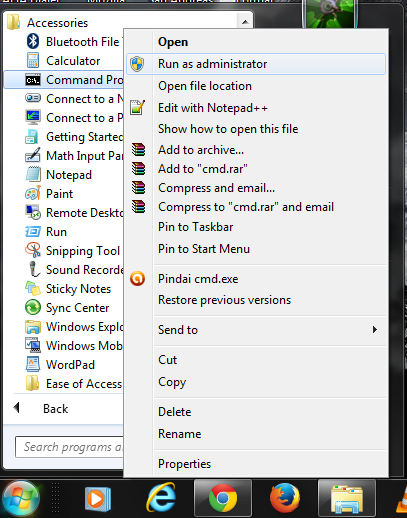Viewport: 407px width, 518px height.
Task: Open the Calculator icon
Action: [x=33, y=60]
